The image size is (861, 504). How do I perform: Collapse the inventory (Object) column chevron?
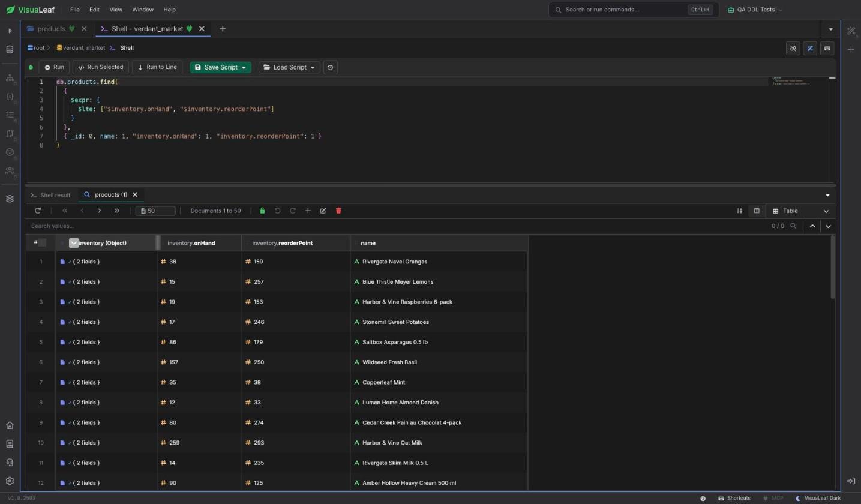tap(74, 243)
